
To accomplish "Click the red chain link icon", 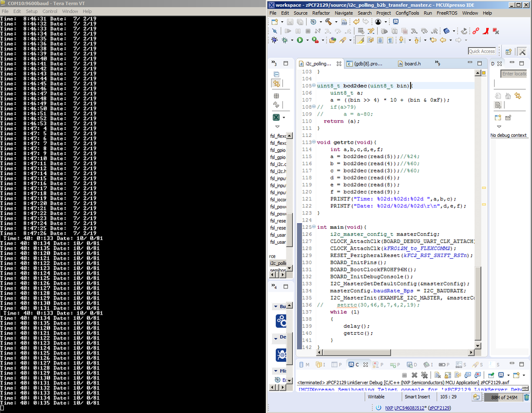I will [x=476, y=31].
